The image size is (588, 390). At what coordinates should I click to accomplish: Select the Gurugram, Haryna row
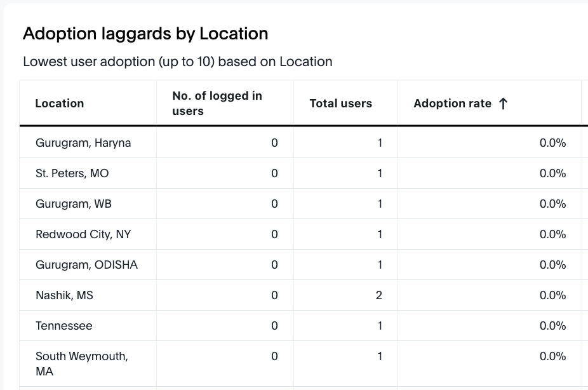coord(83,143)
